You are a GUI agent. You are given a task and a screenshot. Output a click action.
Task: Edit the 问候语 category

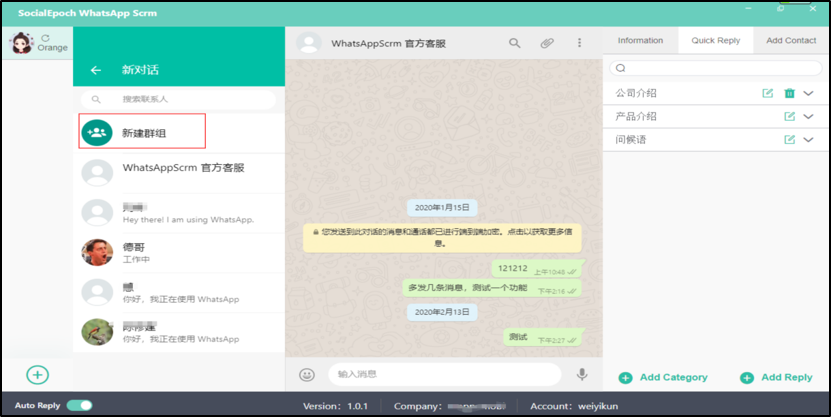(x=790, y=140)
